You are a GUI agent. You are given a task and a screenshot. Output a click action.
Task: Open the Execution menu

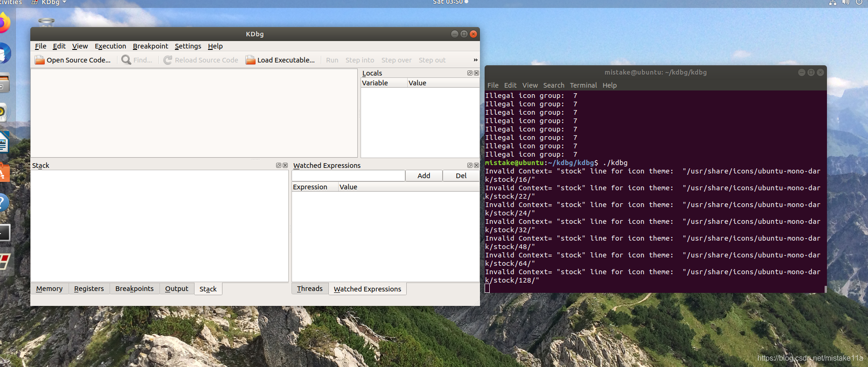[x=110, y=46]
